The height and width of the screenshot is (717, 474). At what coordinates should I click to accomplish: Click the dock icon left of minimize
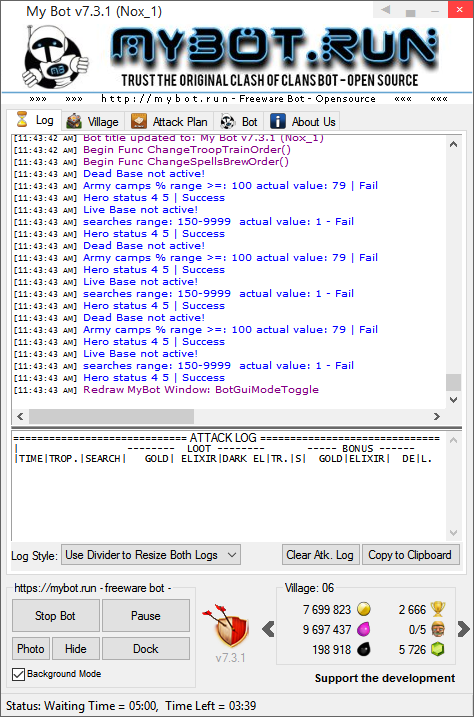pos(410,12)
